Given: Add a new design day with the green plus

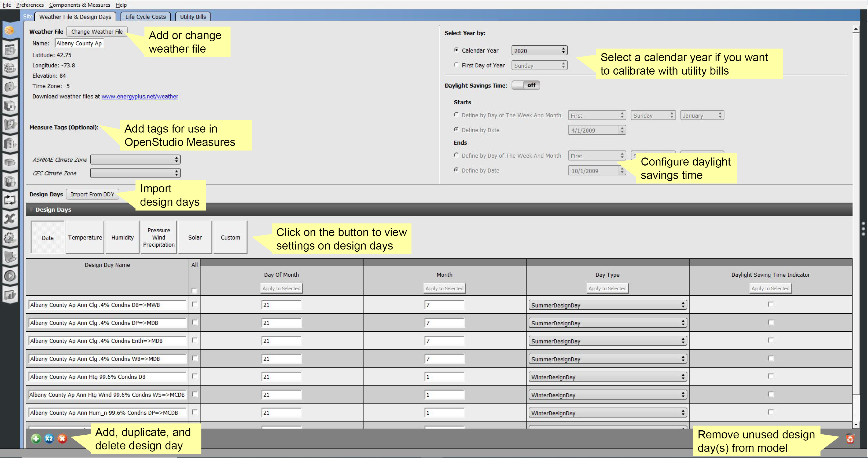Looking at the screenshot, I should [36, 438].
